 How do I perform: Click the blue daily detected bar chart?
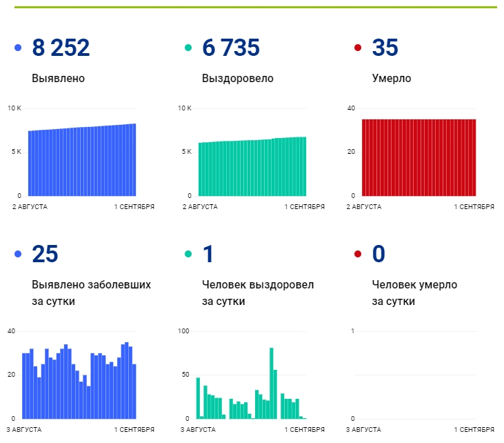pos(79,381)
